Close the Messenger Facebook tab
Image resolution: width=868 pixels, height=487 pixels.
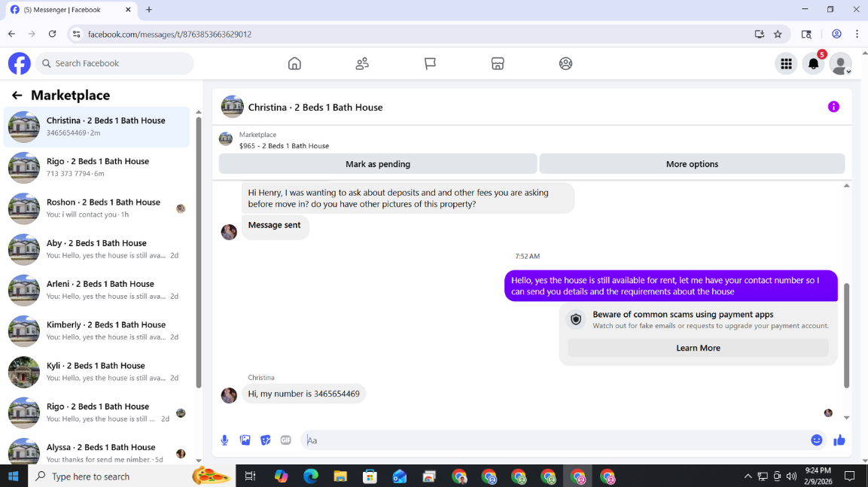point(128,9)
